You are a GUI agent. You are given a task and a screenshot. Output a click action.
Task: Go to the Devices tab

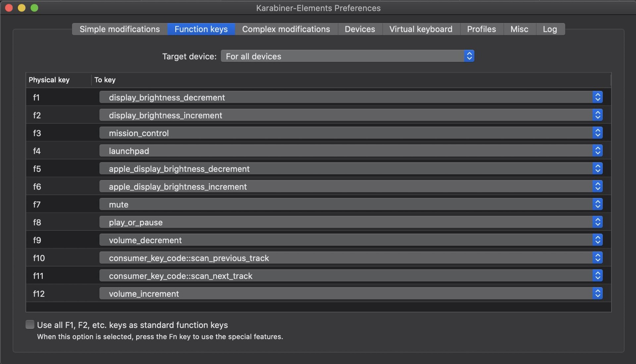pyautogui.click(x=360, y=29)
